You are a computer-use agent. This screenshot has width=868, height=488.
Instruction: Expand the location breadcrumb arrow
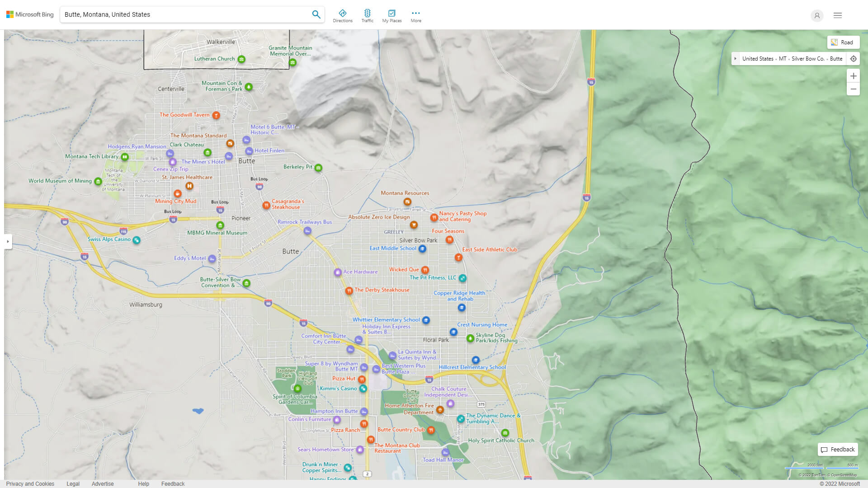[x=736, y=59]
